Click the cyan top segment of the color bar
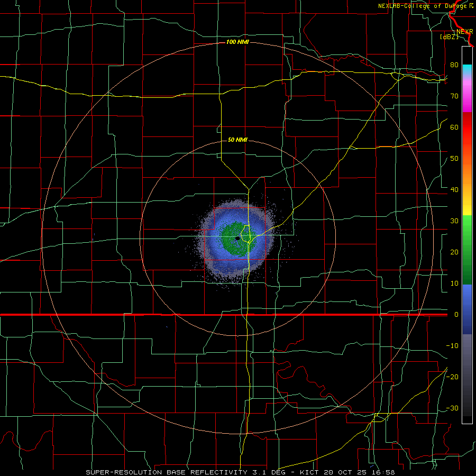 [467, 70]
